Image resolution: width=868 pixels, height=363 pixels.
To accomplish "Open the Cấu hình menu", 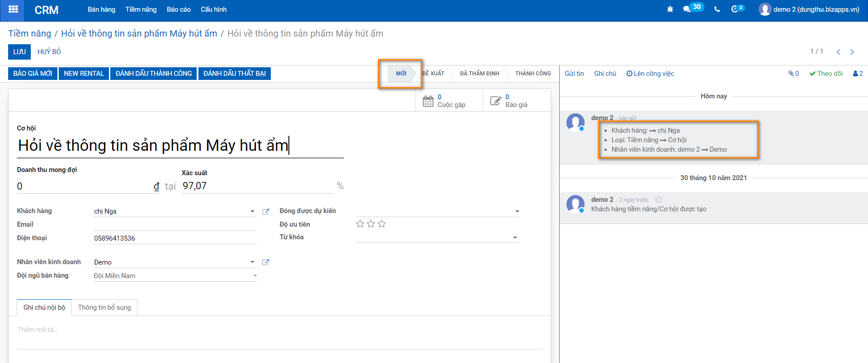I will click(213, 9).
